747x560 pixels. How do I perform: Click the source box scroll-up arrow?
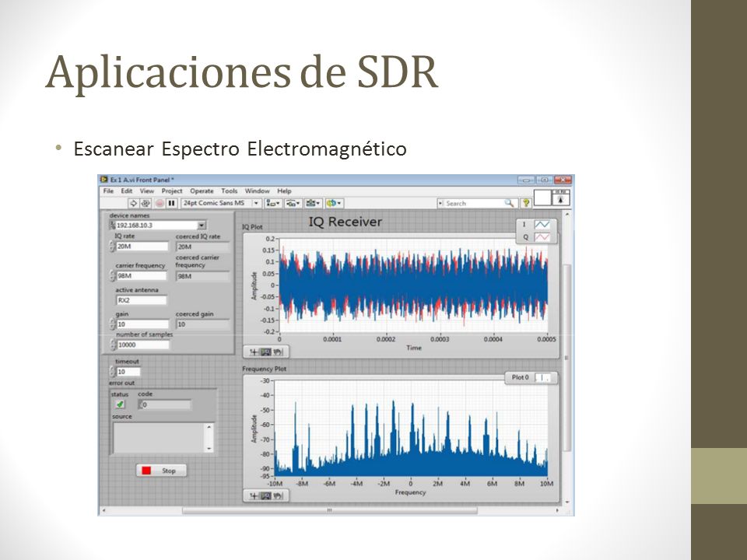pyautogui.click(x=209, y=427)
